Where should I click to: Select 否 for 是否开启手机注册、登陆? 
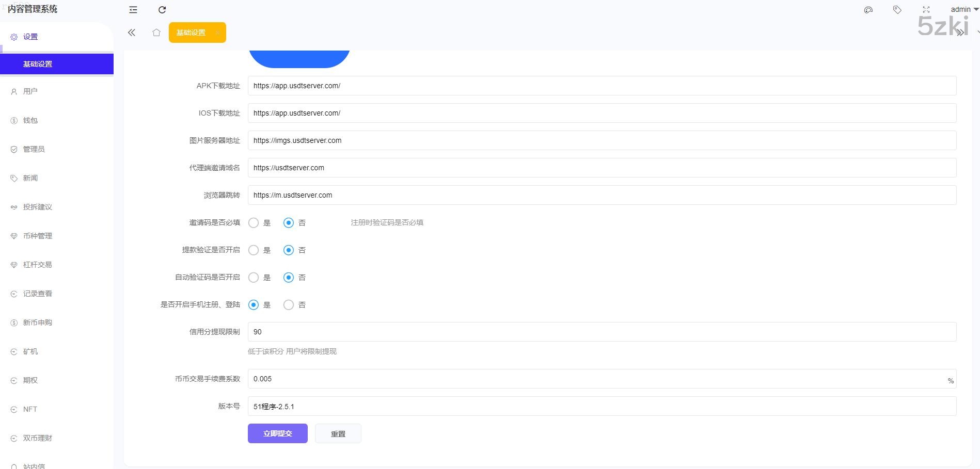point(289,305)
